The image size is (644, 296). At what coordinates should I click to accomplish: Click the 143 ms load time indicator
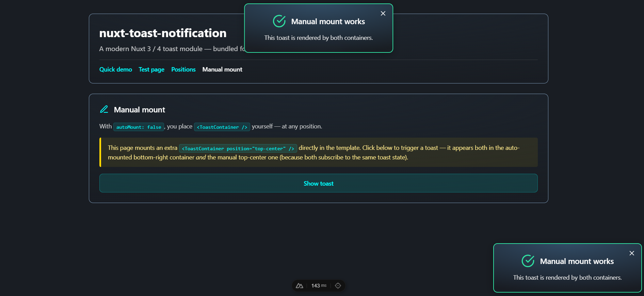pos(319,286)
